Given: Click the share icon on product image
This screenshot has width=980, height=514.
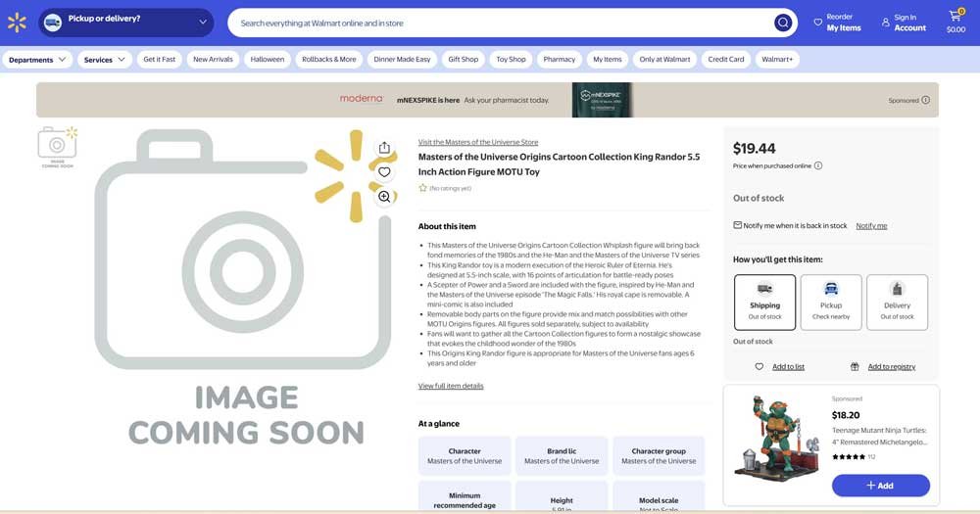Looking at the screenshot, I should 384,148.
